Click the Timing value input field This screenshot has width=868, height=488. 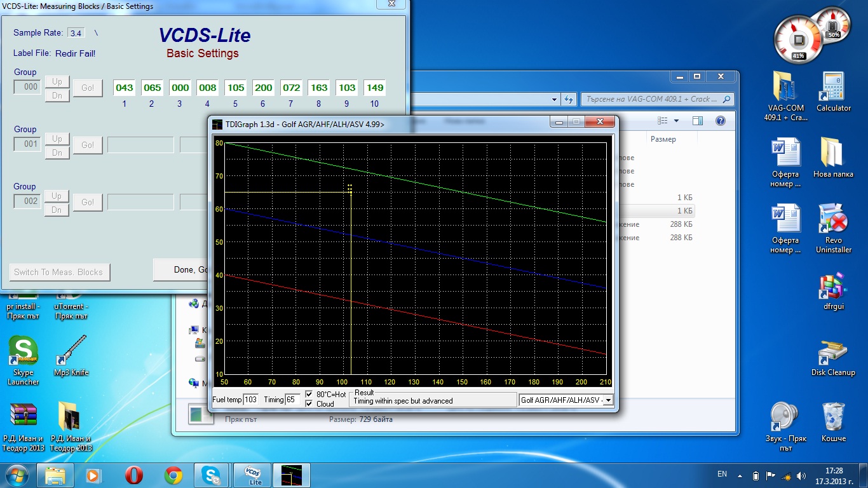293,400
